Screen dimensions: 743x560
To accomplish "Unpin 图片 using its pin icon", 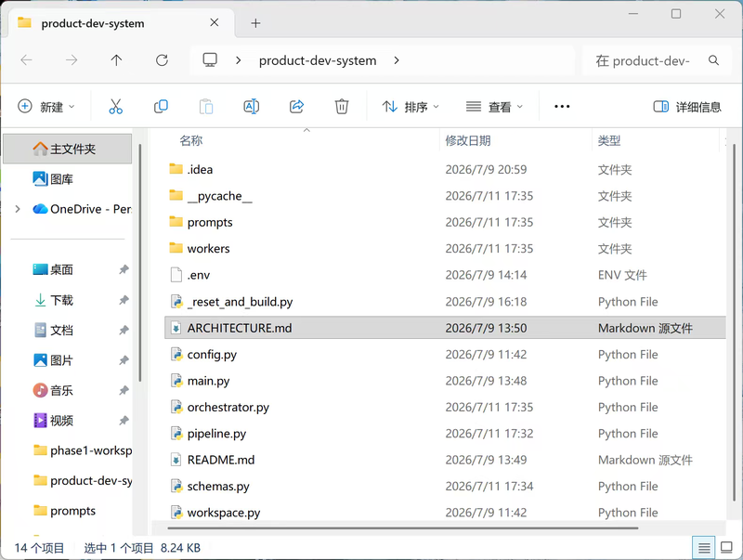I will pos(124,360).
